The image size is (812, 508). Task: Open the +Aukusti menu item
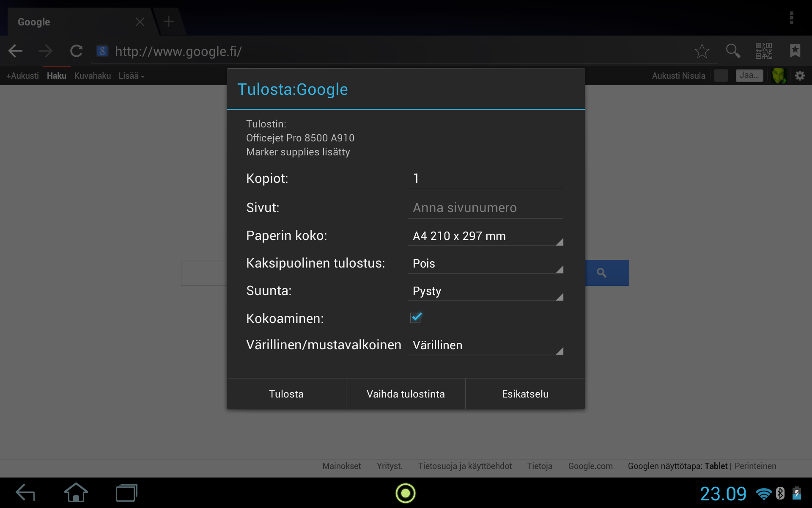(x=22, y=76)
